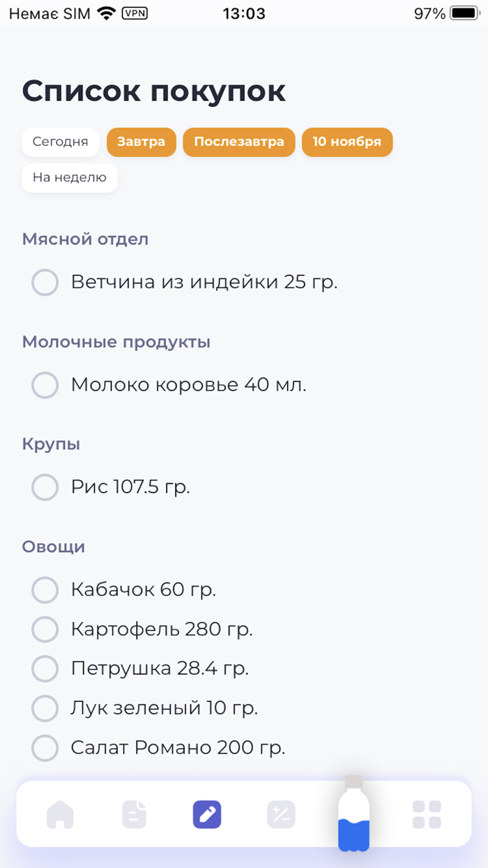Image resolution: width=488 pixels, height=868 pixels.
Task: Switch to the Завтра tab
Action: pos(142,142)
